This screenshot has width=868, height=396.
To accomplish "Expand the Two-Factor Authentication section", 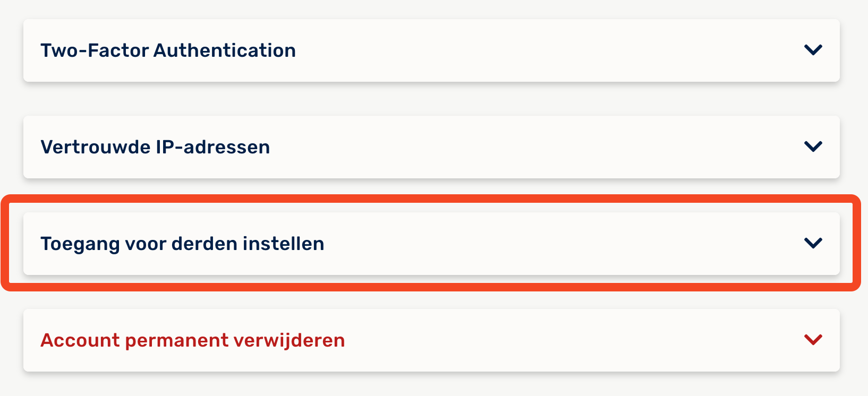I will [813, 50].
